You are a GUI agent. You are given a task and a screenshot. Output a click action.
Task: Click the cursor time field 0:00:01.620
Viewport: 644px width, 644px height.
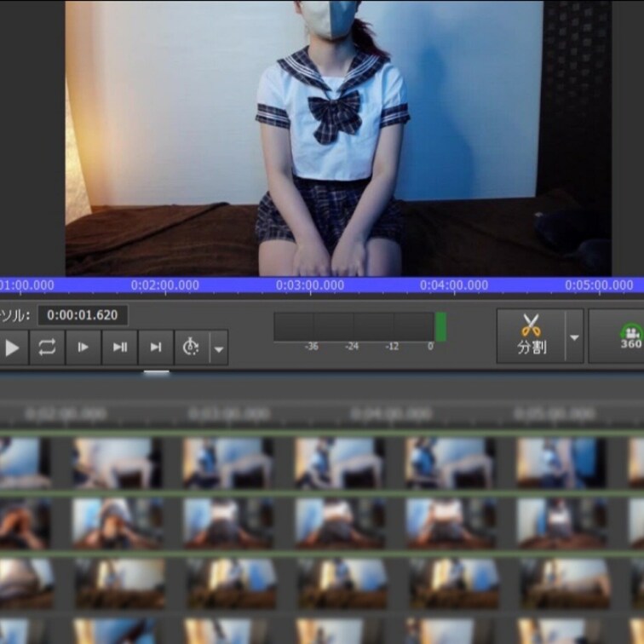(x=83, y=315)
